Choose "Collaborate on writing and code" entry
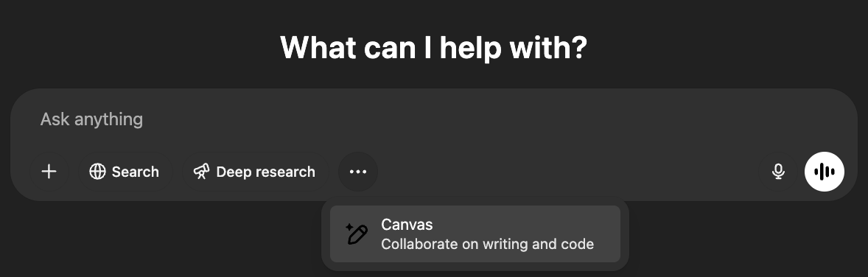The height and width of the screenshot is (277, 868). [x=487, y=244]
